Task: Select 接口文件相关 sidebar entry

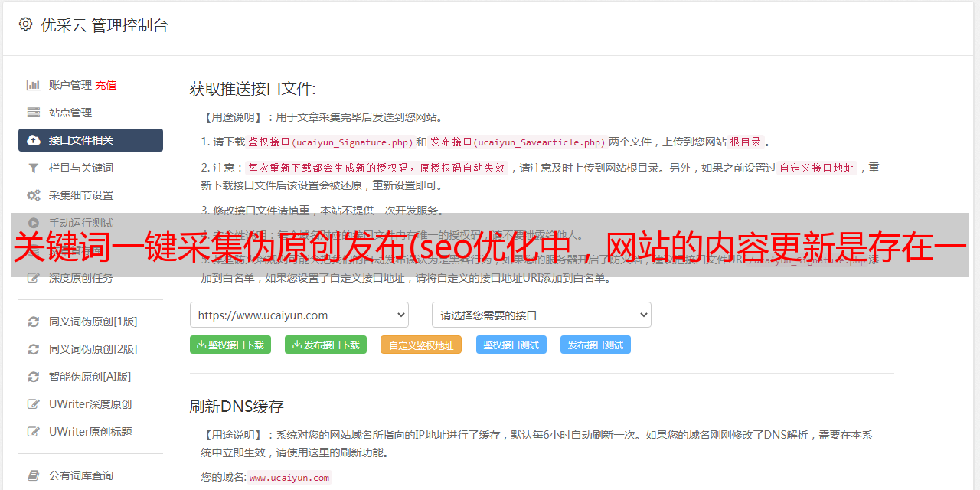Action: (x=90, y=140)
